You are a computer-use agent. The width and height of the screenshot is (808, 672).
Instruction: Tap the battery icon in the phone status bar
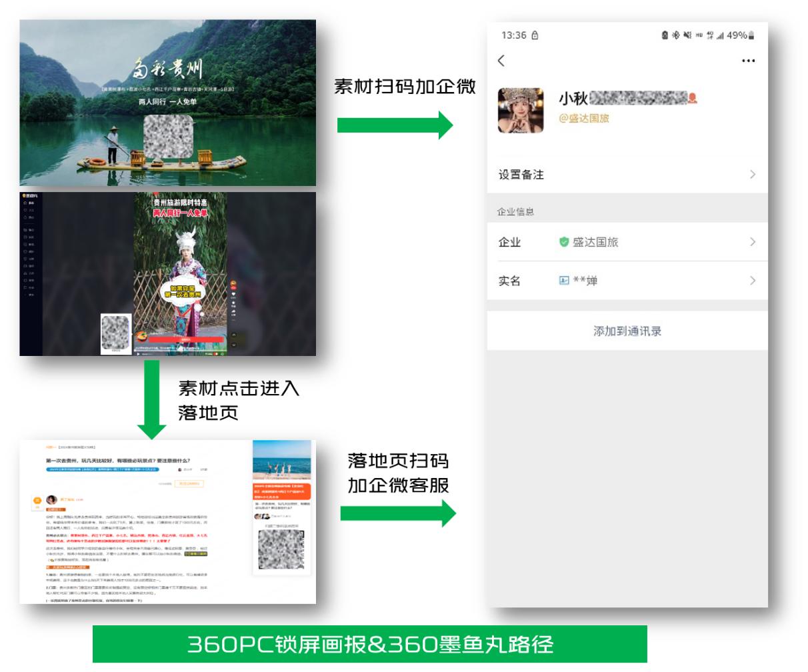(751, 35)
